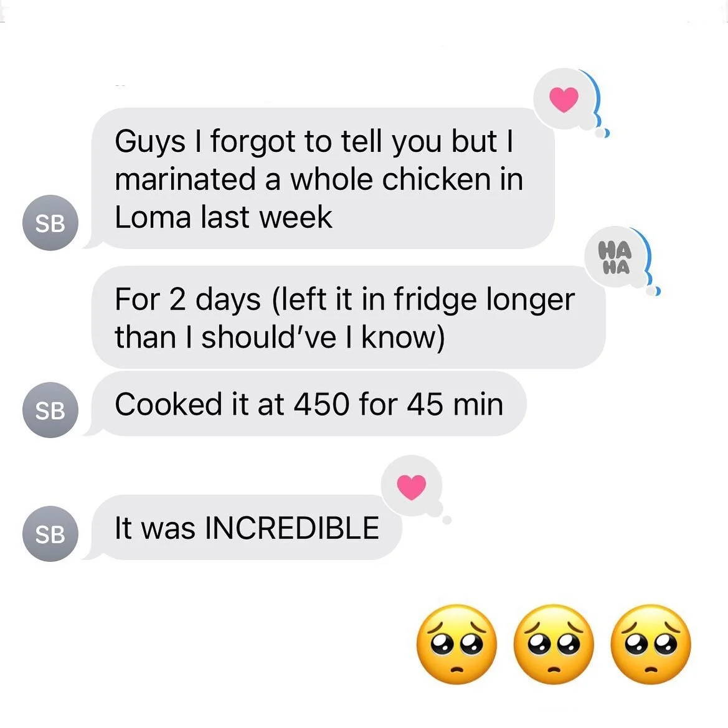
Task: Click '45 min' in the cooking message
Action: pyautogui.click(x=455, y=404)
